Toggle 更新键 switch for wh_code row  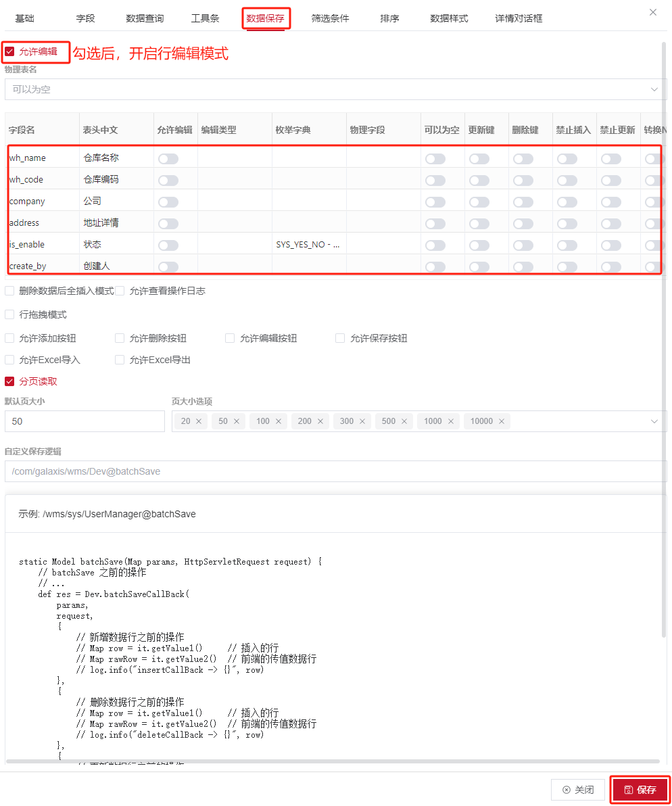click(479, 181)
